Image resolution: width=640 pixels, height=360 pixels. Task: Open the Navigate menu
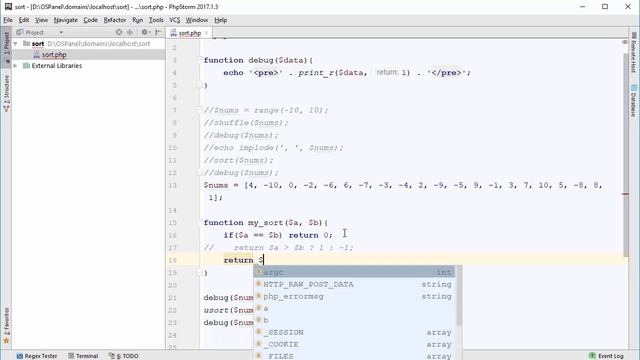click(65, 20)
